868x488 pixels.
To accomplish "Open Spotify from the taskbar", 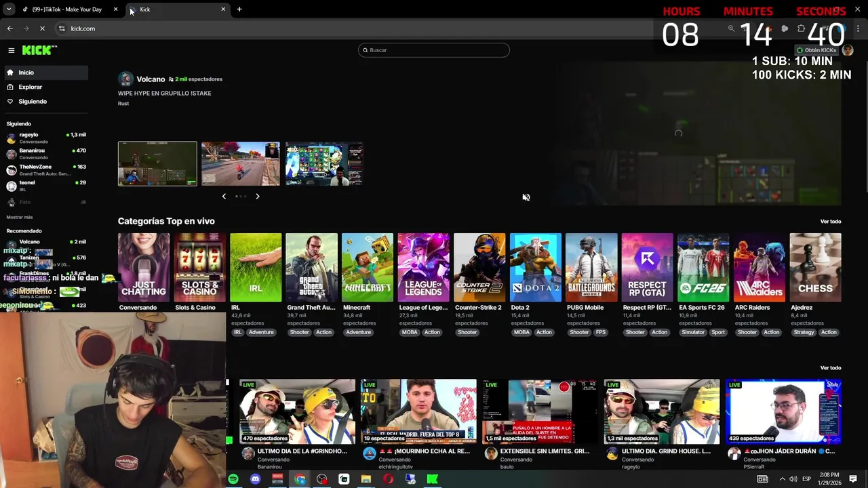I will 233,479.
